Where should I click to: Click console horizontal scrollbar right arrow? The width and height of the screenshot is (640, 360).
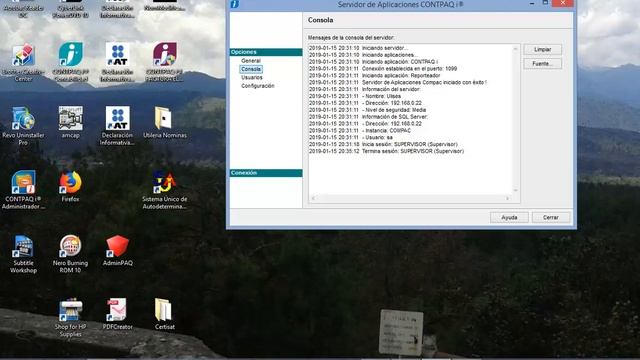click(507, 198)
